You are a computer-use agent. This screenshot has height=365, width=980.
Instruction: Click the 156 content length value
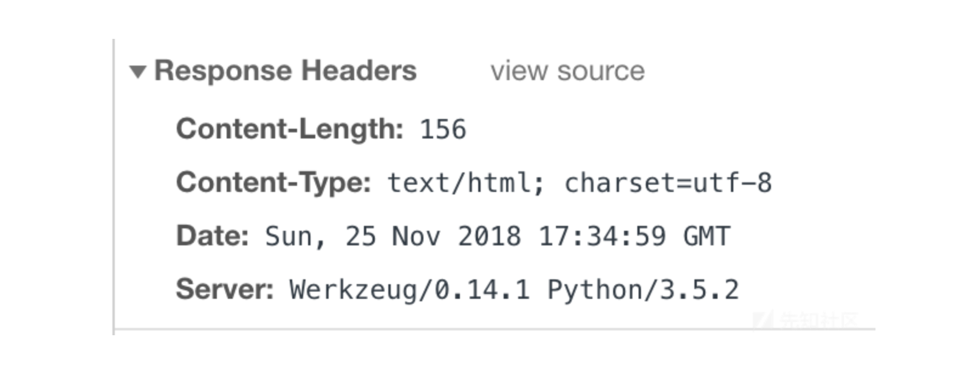pyautogui.click(x=444, y=130)
